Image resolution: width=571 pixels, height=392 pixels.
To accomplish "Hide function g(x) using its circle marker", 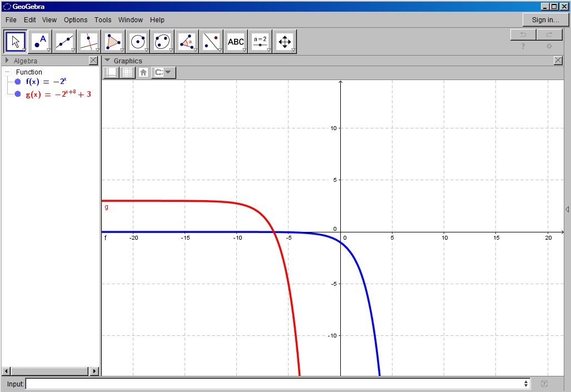I will coord(18,95).
